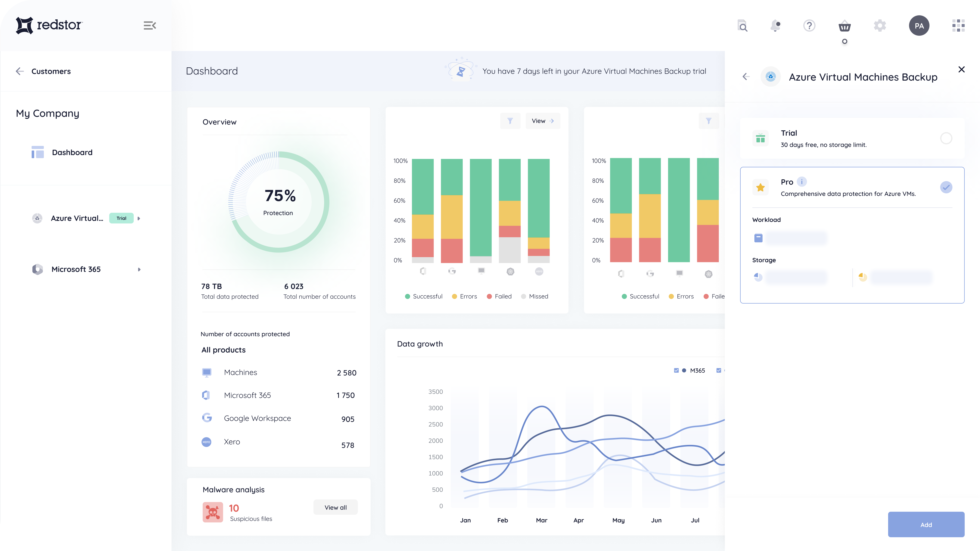Click the back arrow in Azure panel
This screenshot has height=551, width=980.
(746, 77)
